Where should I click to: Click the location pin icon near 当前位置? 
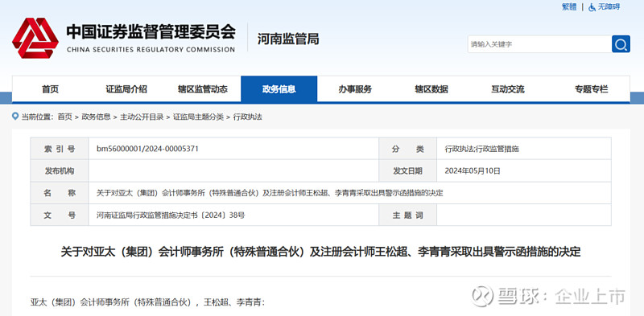click(x=15, y=117)
